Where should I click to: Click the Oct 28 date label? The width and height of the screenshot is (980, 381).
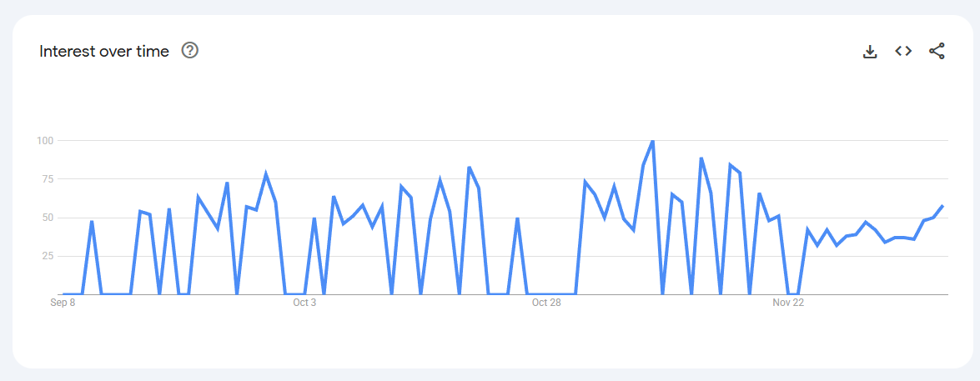pyautogui.click(x=546, y=303)
